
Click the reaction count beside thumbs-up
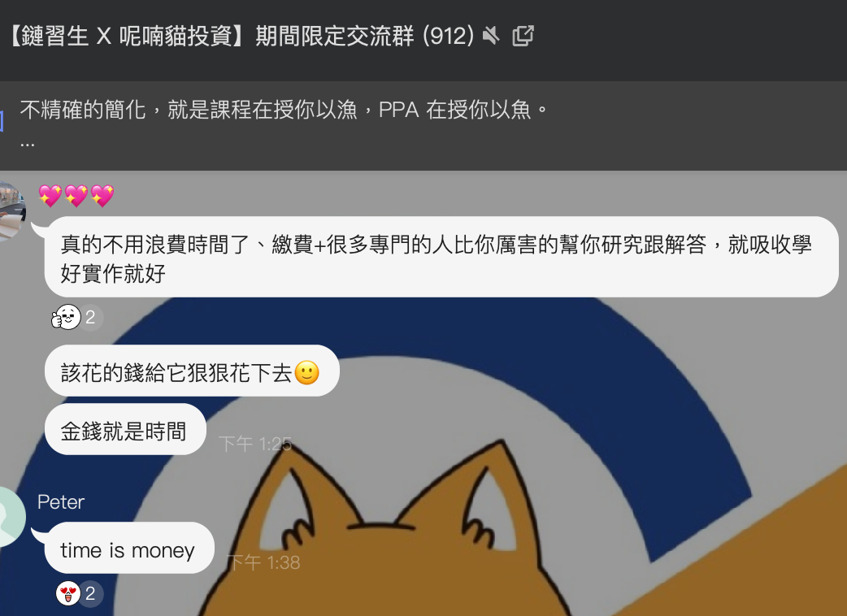coord(91,317)
